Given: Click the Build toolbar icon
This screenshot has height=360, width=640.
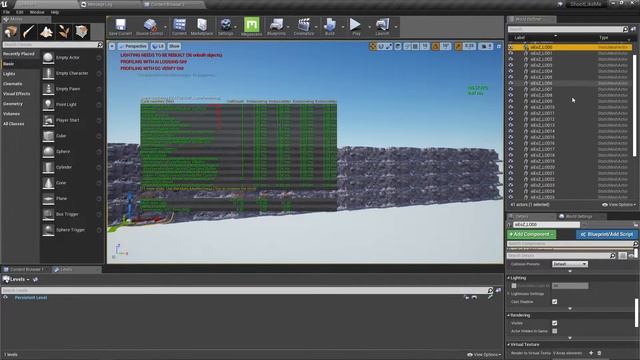Looking at the screenshot, I should click(330, 24).
